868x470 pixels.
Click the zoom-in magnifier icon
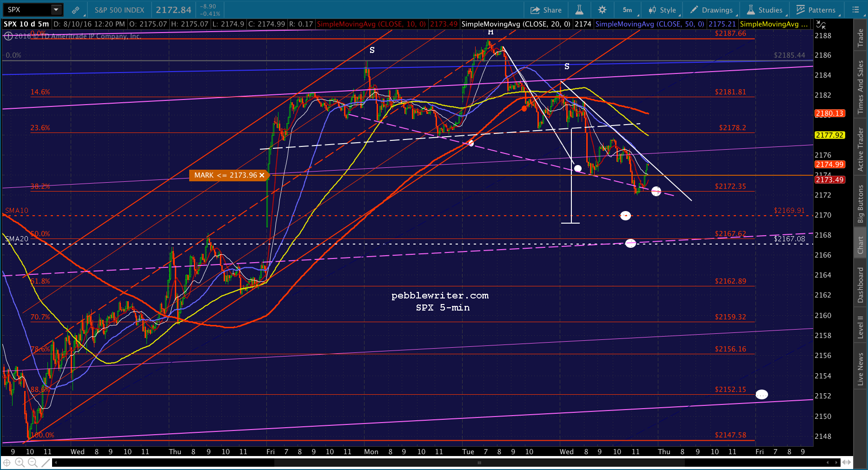click(20, 462)
